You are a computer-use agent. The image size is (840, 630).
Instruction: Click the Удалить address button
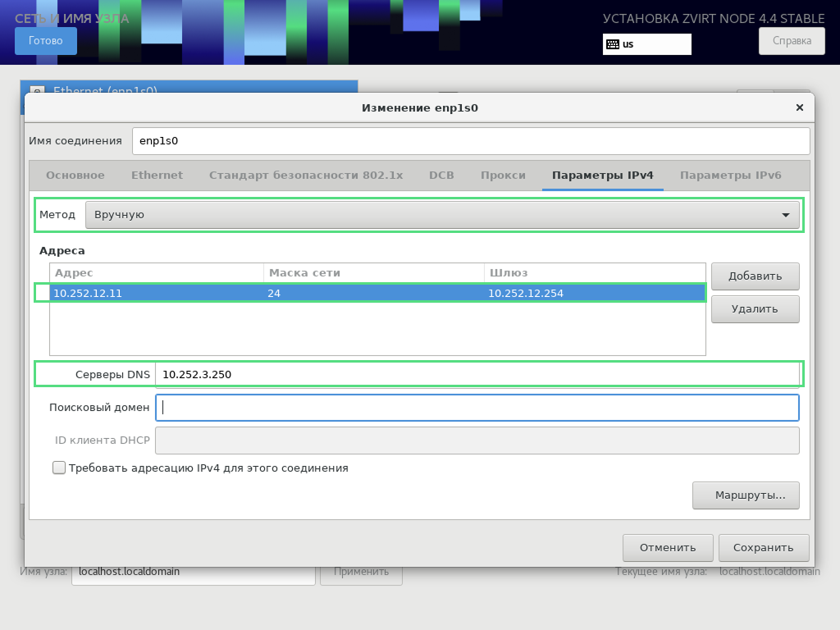tap(756, 309)
